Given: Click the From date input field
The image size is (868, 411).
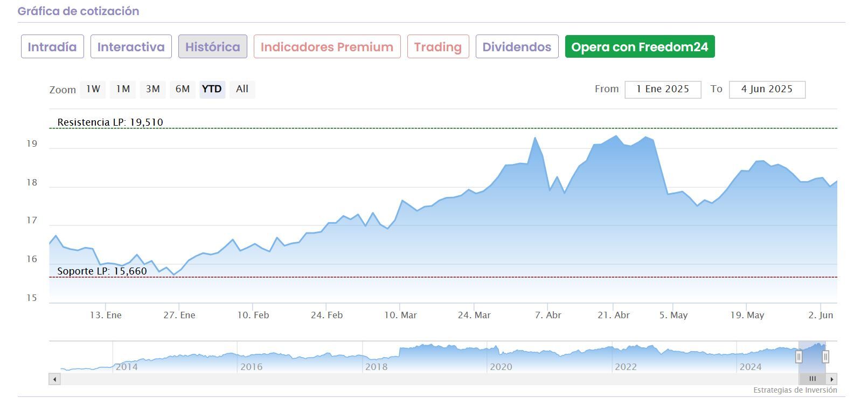Looking at the screenshot, I should (x=663, y=90).
